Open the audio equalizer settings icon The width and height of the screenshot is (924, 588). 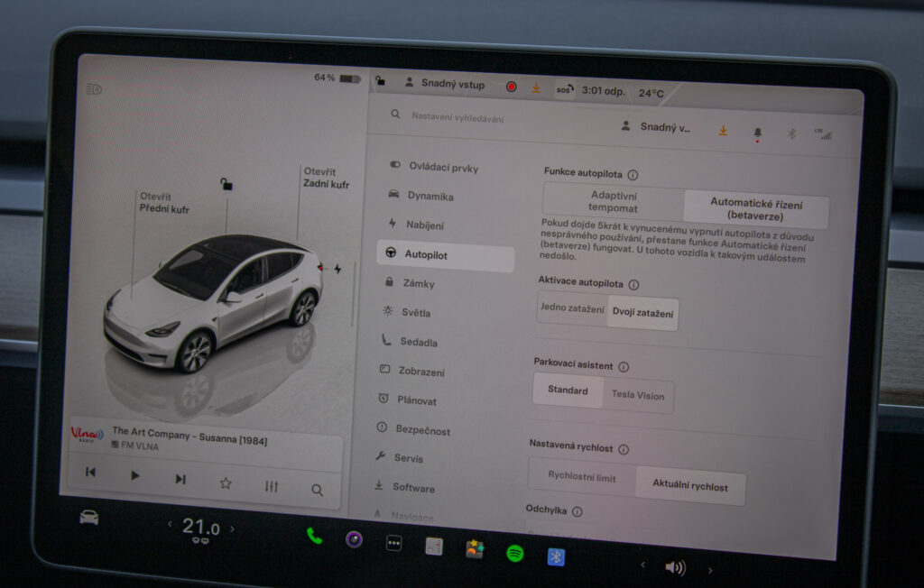pyautogui.click(x=272, y=487)
